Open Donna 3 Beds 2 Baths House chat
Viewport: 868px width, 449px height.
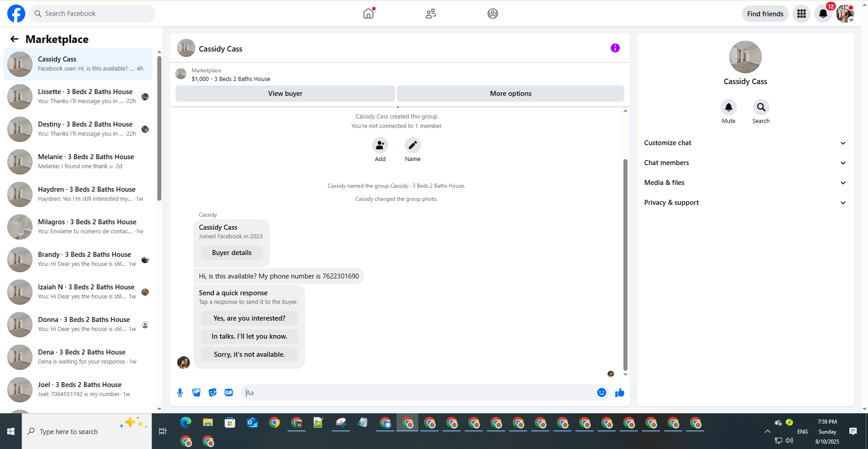[x=78, y=325]
